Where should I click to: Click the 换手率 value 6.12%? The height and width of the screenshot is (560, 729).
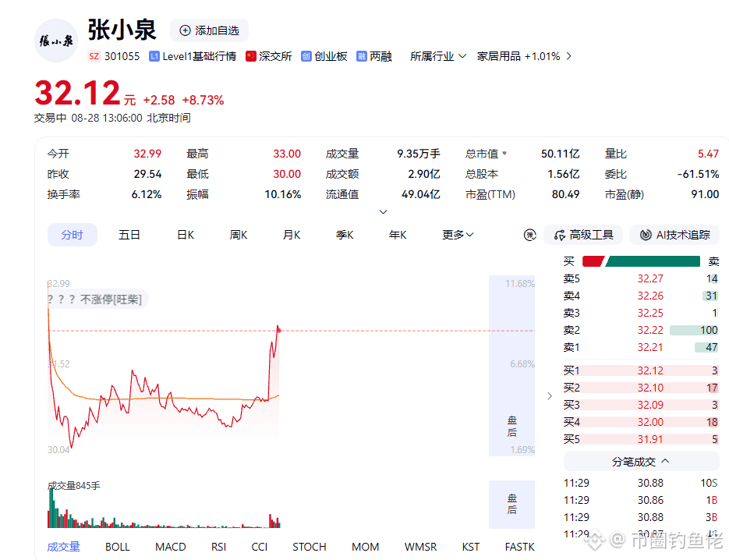tap(147, 194)
